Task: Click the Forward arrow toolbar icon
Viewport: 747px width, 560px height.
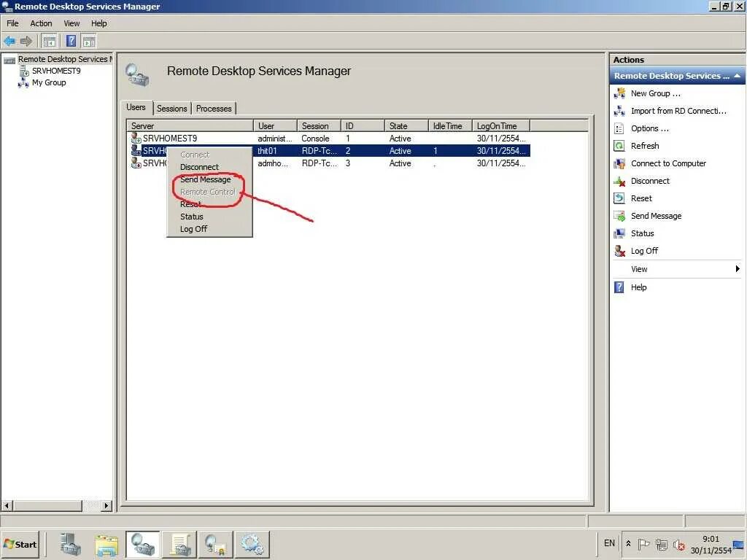Action: pos(26,42)
